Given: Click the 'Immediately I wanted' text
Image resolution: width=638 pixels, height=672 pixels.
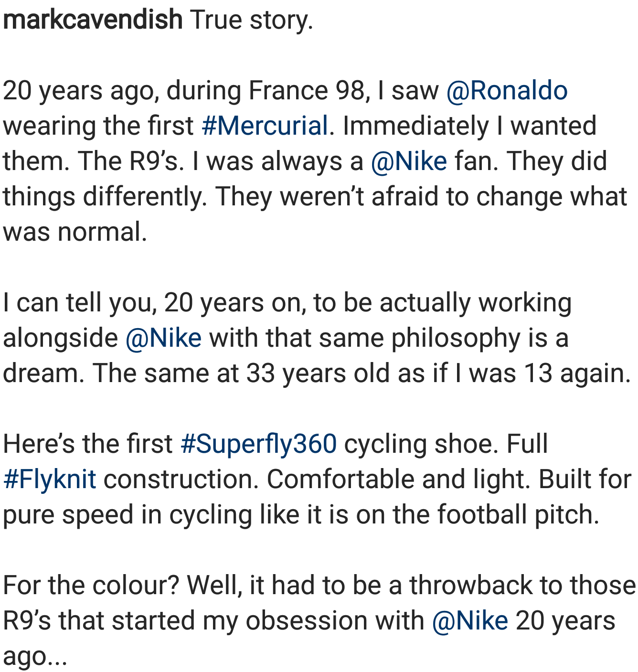Looking at the screenshot, I should pyautogui.click(x=469, y=126).
